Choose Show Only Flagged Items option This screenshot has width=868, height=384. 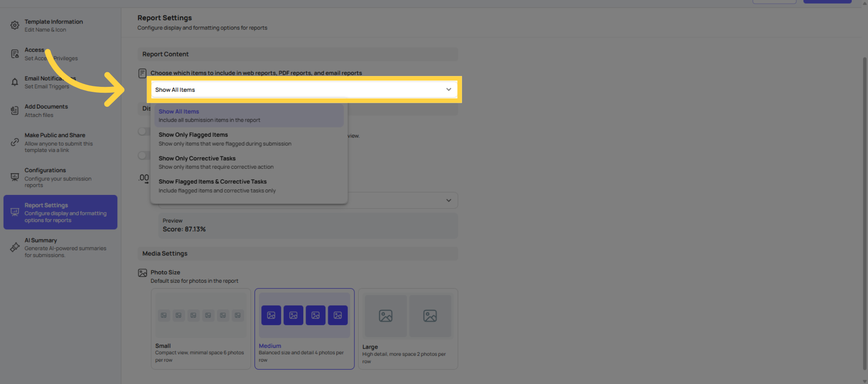pyautogui.click(x=249, y=139)
